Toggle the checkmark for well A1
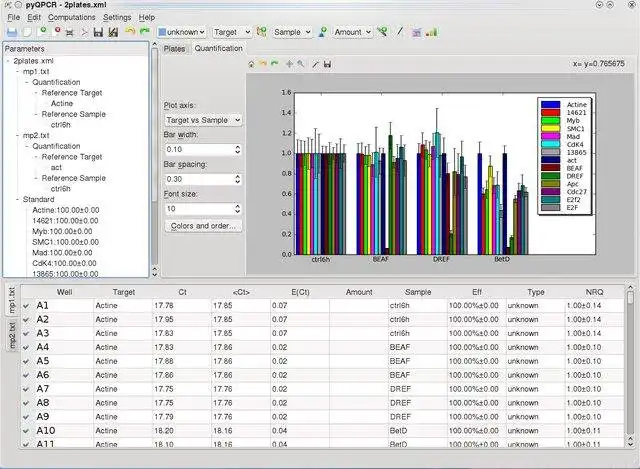The width and height of the screenshot is (640, 469). point(26,305)
